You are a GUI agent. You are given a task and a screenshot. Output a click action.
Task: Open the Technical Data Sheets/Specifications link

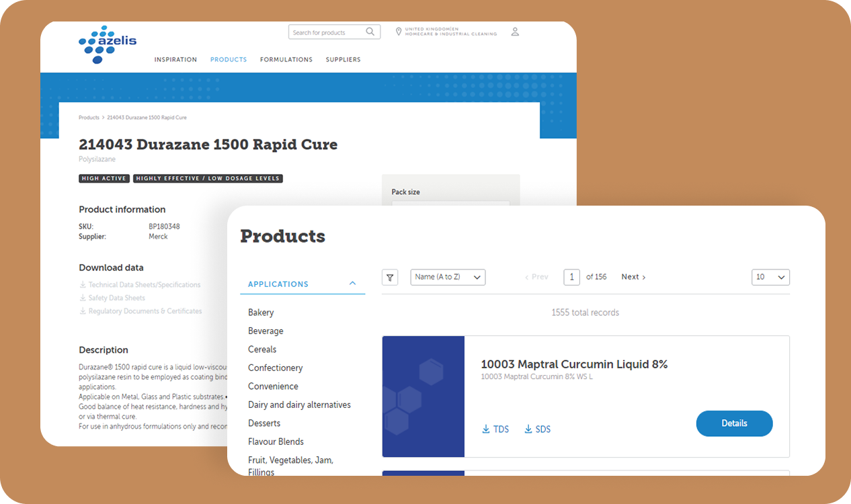tap(145, 285)
